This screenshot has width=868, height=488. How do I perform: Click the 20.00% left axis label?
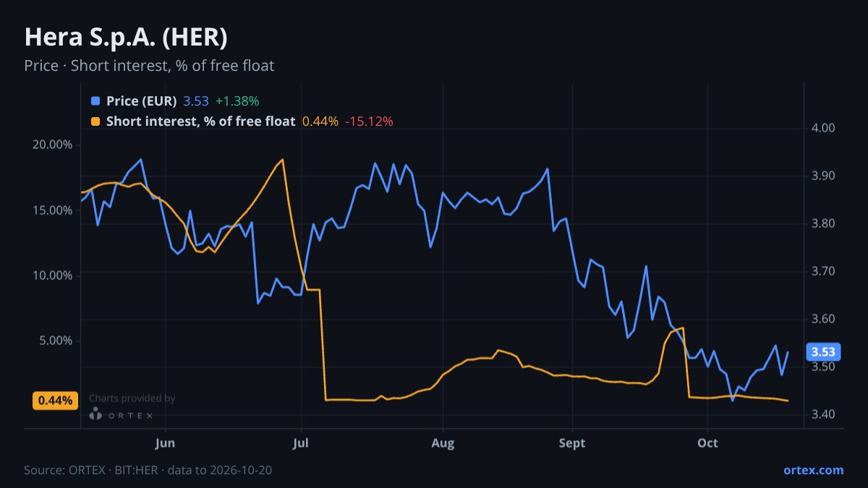pyautogui.click(x=53, y=145)
